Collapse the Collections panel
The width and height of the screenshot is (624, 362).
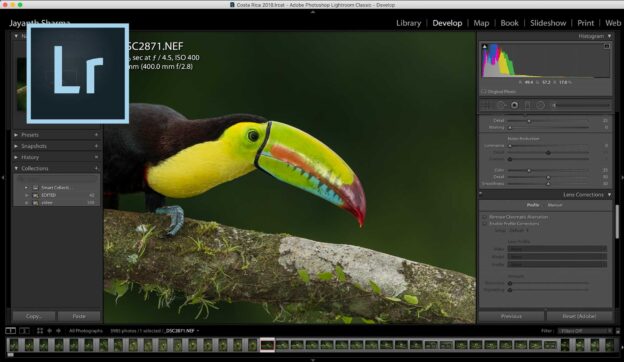coord(16,168)
